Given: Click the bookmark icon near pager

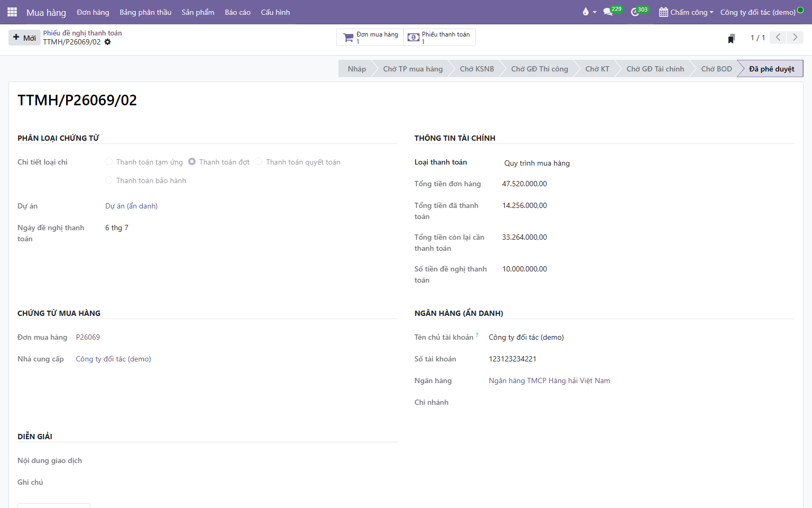Looking at the screenshot, I should point(732,38).
